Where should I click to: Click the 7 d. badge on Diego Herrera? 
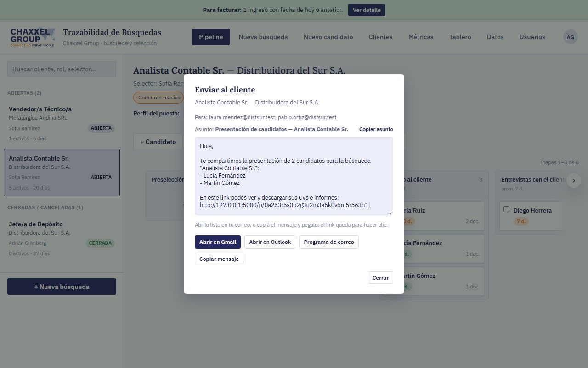(520, 222)
